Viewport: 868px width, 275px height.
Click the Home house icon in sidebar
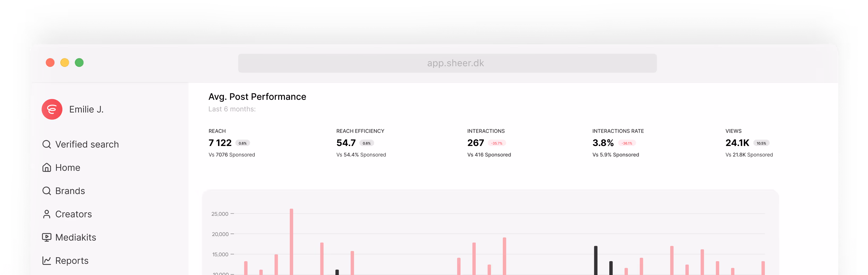point(47,167)
